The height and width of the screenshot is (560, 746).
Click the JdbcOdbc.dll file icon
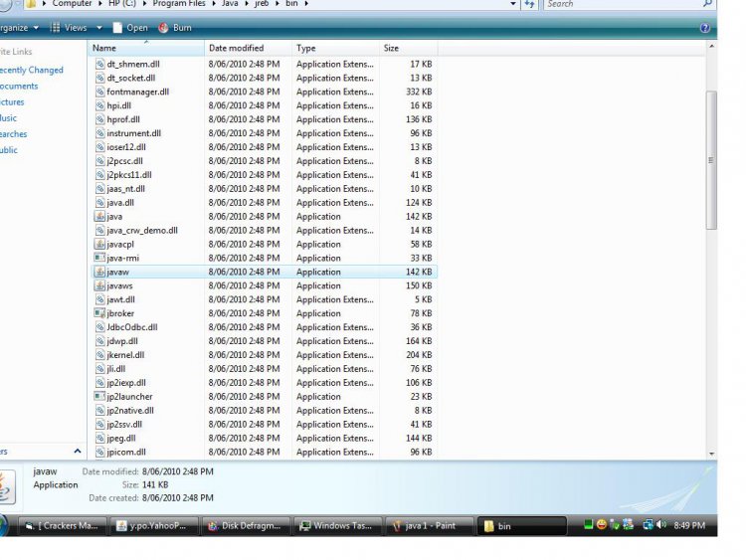tap(99, 327)
